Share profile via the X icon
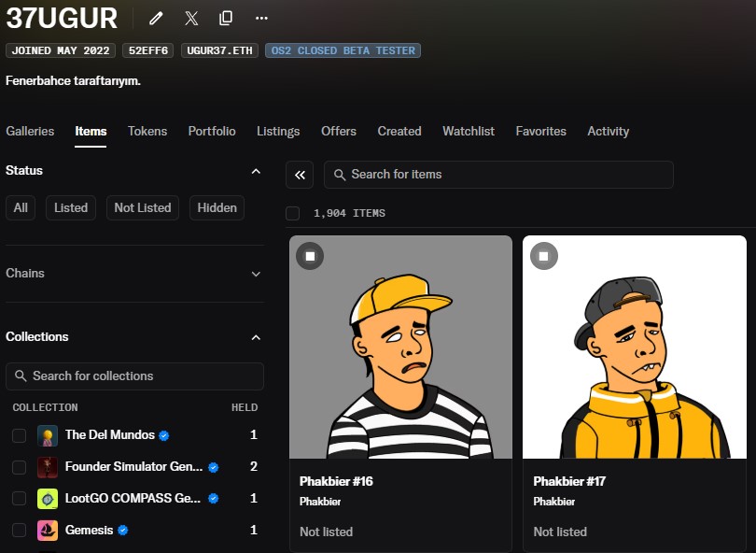This screenshot has height=553, width=756. [191, 19]
